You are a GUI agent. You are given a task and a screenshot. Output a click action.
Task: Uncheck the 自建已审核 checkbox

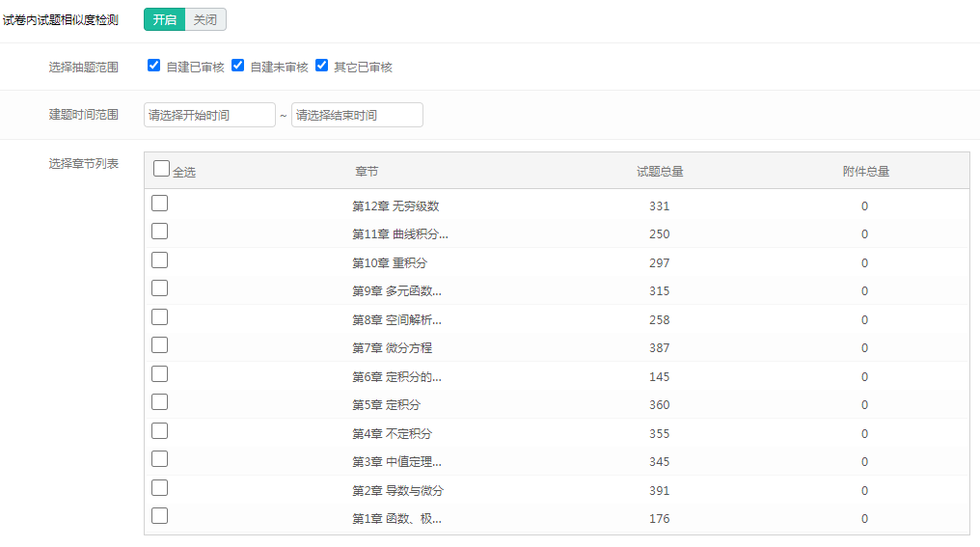pos(153,66)
